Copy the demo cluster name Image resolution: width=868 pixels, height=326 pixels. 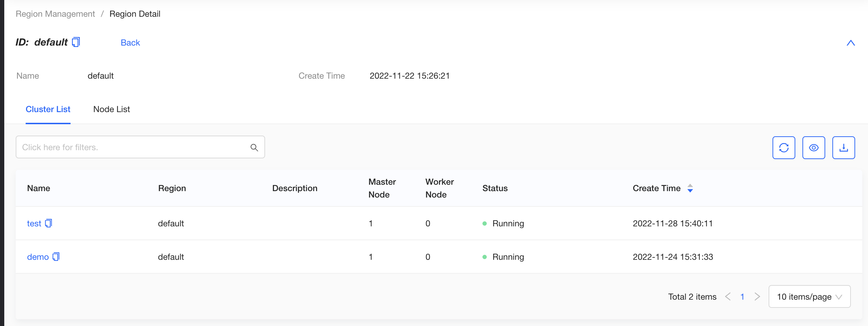56,257
